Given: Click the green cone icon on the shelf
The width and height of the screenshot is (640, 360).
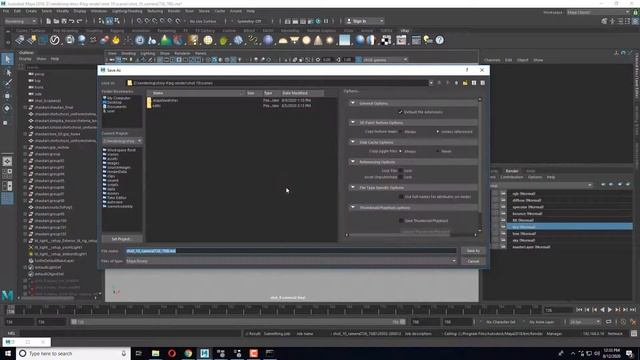Looking at the screenshot, I should pyautogui.click(x=165, y=40).
